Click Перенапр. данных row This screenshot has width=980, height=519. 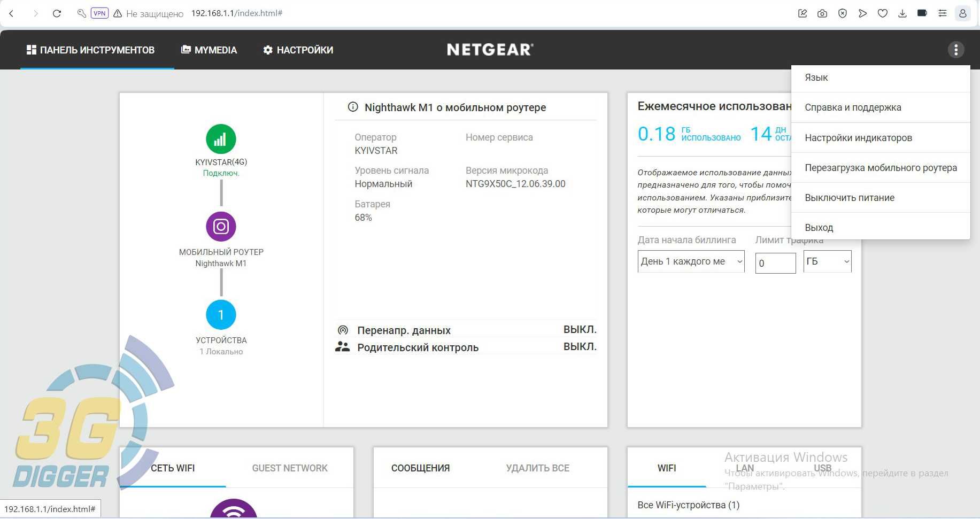466,330
